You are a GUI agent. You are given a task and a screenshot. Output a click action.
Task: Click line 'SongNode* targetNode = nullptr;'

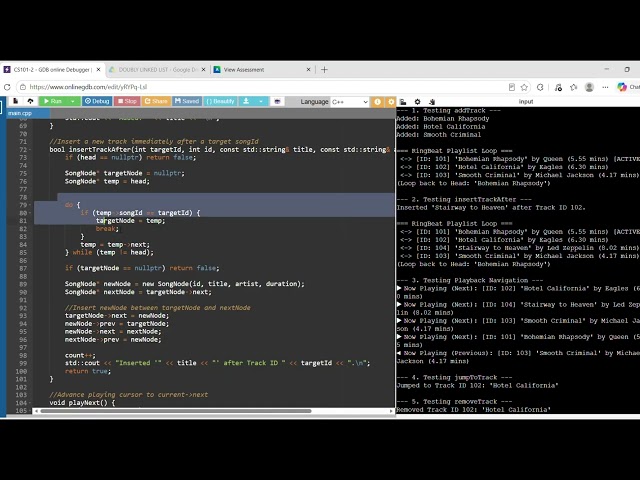(x=124, y=173)
